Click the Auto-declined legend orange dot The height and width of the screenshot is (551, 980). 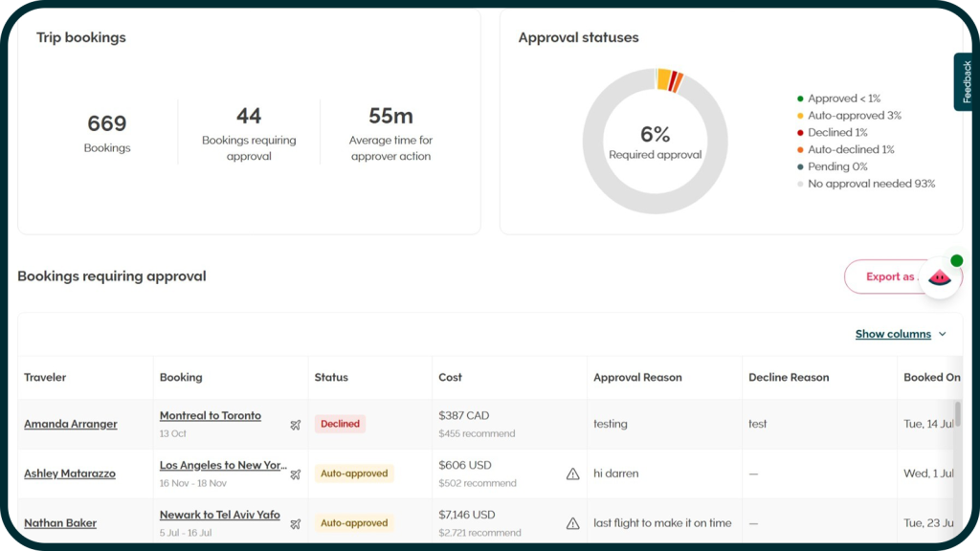tap(800, 150)
